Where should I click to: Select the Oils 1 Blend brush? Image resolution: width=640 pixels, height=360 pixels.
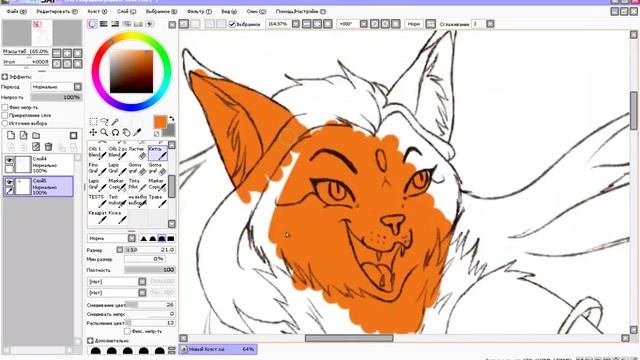[x=98, y=153]
